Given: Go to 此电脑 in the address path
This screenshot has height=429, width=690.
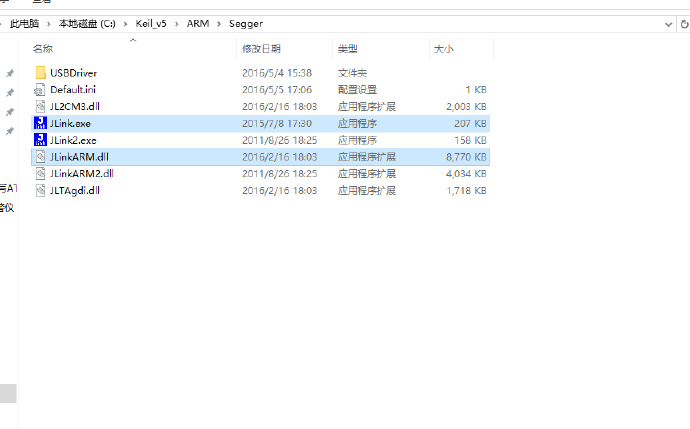Looking at the screenshot, I should (x=25, y=24).
